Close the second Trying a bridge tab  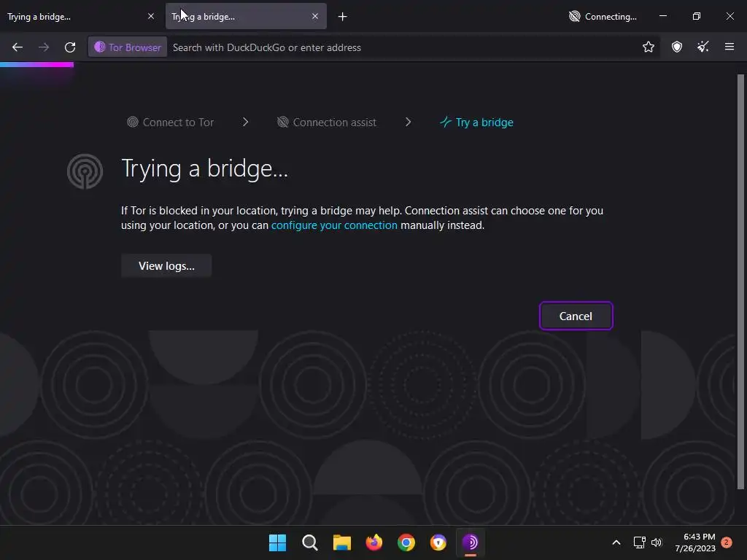315,16
